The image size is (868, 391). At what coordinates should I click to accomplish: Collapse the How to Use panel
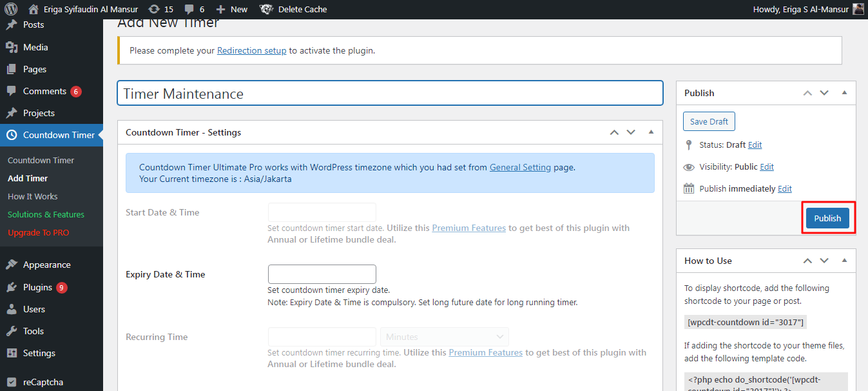[x=844, y=260]
